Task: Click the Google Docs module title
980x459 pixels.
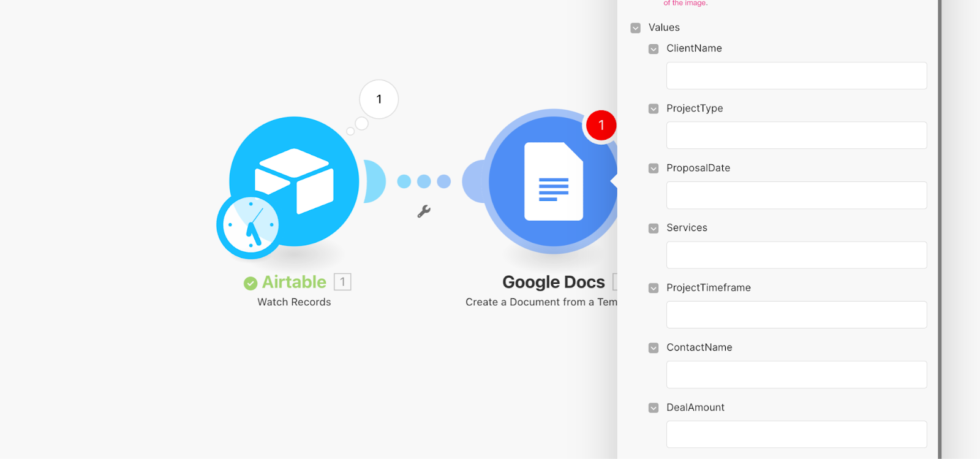Action: coord(553,282)
